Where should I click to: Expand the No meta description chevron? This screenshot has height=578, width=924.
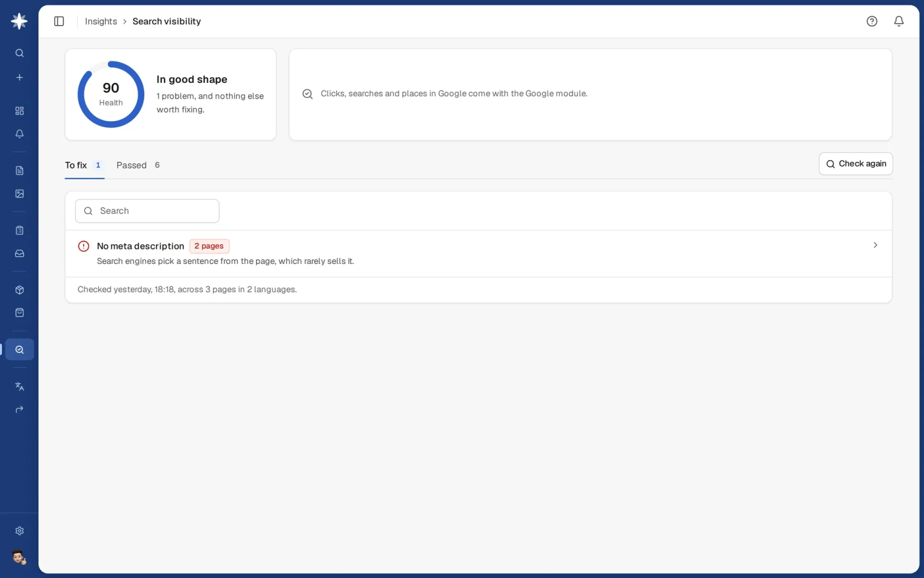coord(875,245)
